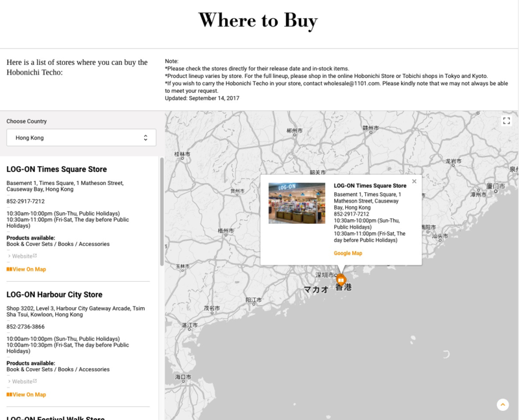Open Website link for Harbour City Store
This screenshot has height=420, width=519.
point(22,381)
